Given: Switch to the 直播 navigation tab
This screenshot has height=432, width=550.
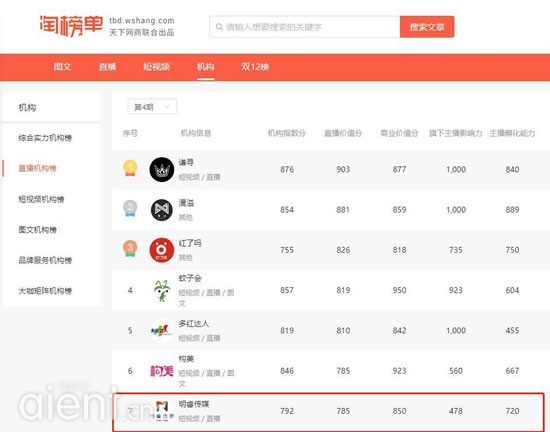Looking at the screenshot, I should point(107,67).
